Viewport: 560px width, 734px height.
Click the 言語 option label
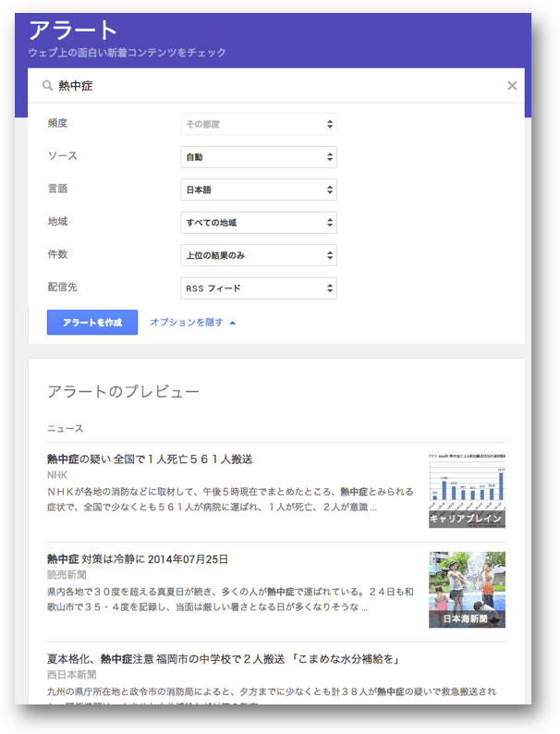57,189
